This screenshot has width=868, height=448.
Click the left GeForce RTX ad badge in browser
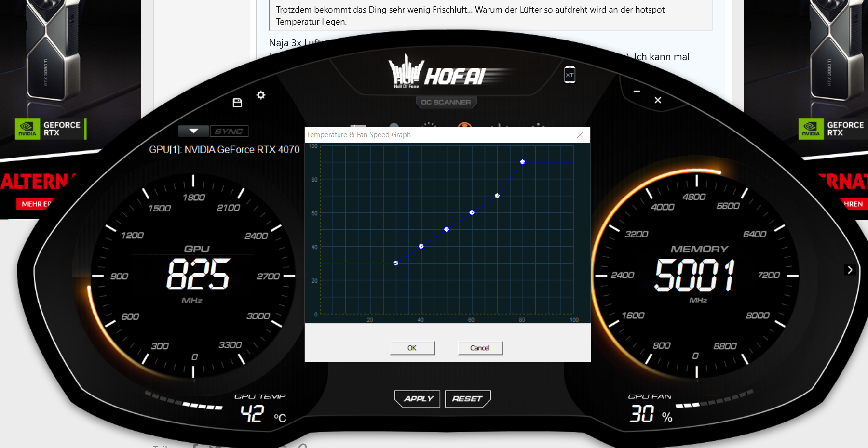pos(51,129)
